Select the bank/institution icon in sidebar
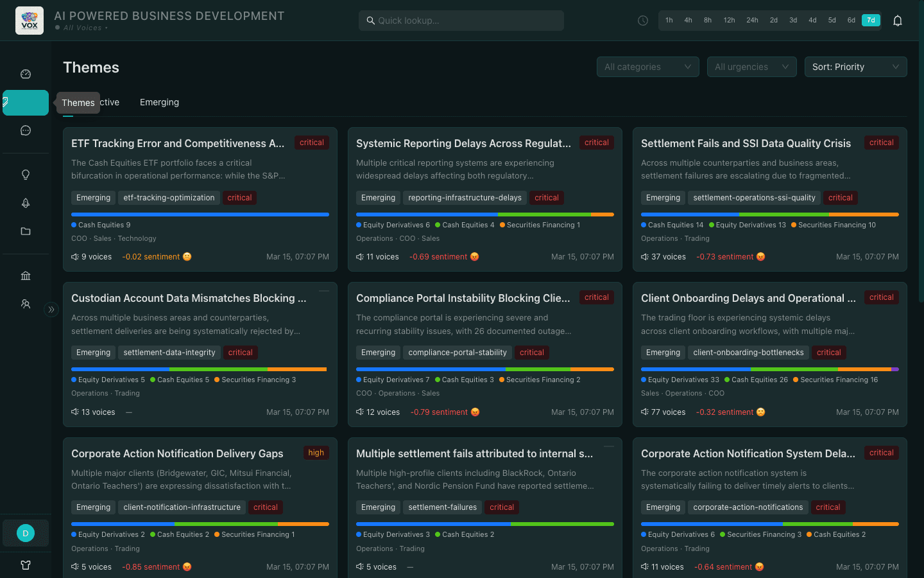The height and width of the screenshot is (578, 924). tap(25, 276)
